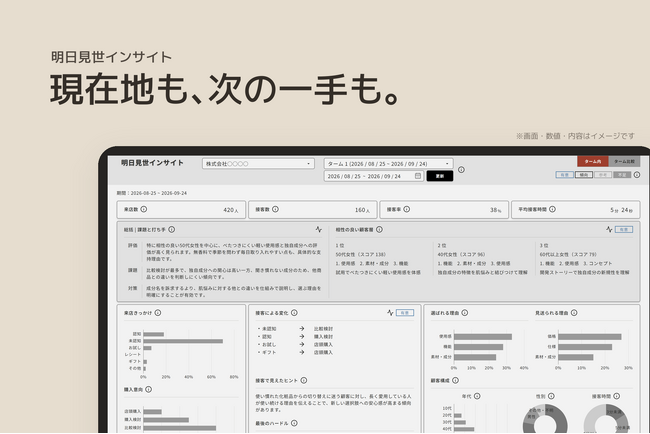Viewport: 650px width, 434px height.
Task: Open info icon for 接客率 card
Action: (x=407, y=209)
